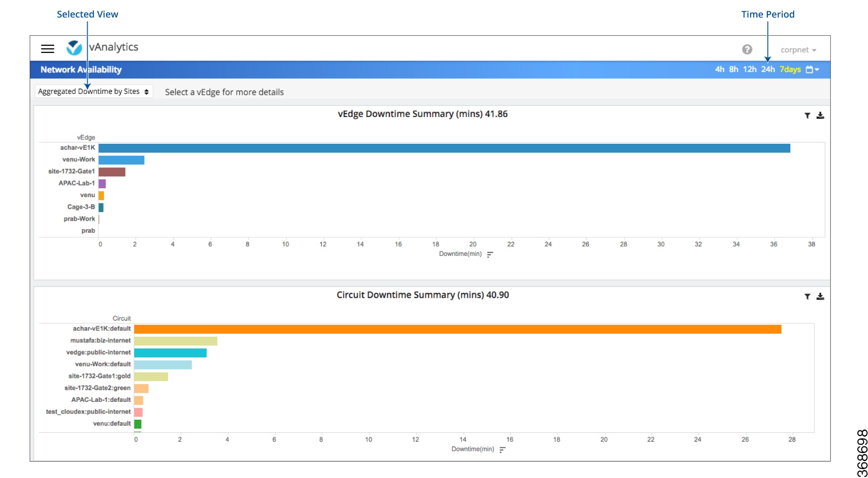Click the site-1732-Gate1:gold circuit bar
868x478 pixels.
click(x=151, y=377)
